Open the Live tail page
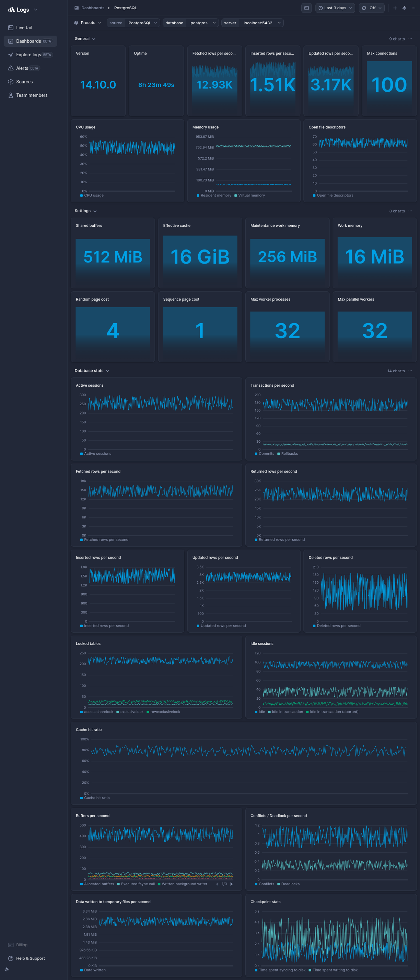This screenshot has height=980, width=420. [x=24, y=28]
